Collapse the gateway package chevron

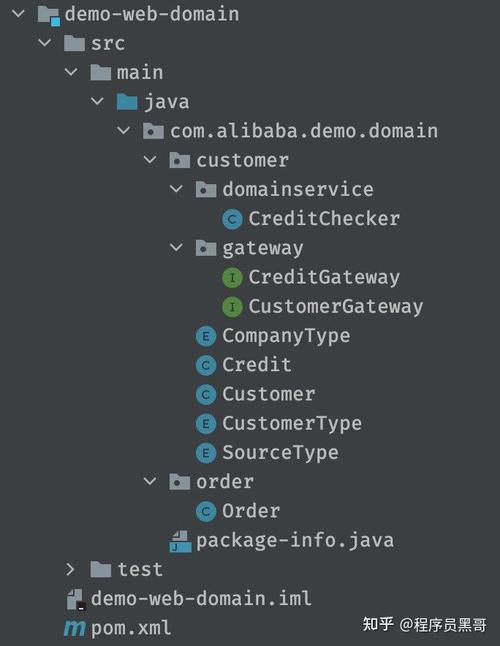[x=176, y=248]
